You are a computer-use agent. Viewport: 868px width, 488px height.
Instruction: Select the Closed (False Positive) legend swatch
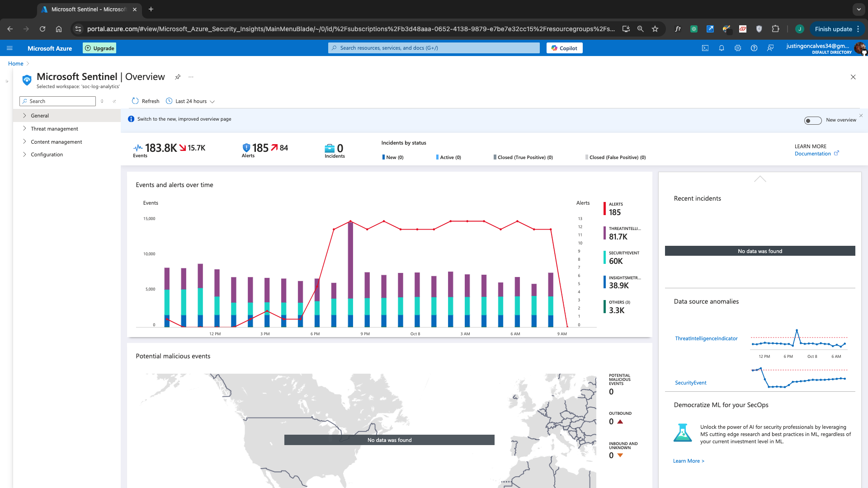coord(587,157)
